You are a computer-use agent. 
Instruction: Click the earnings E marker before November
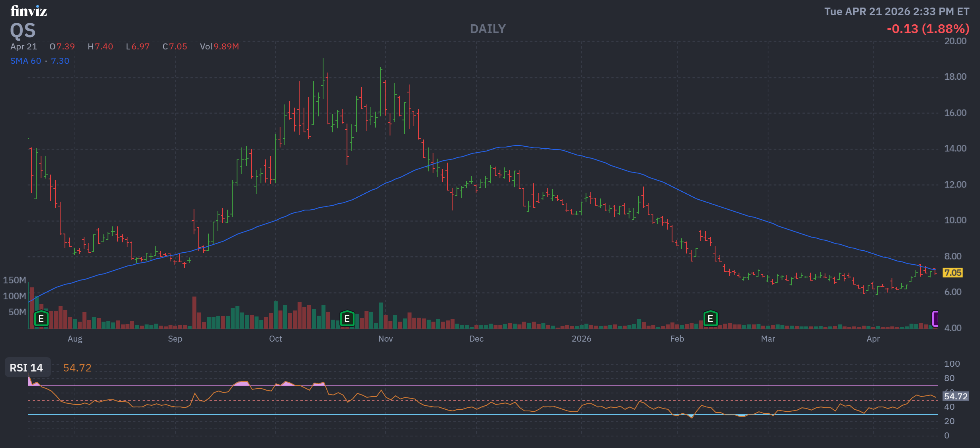click(347, 319)
